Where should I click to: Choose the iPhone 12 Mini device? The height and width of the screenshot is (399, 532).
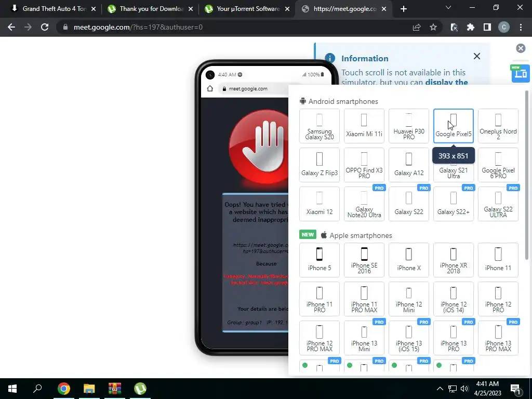click(x=409, y=299)
